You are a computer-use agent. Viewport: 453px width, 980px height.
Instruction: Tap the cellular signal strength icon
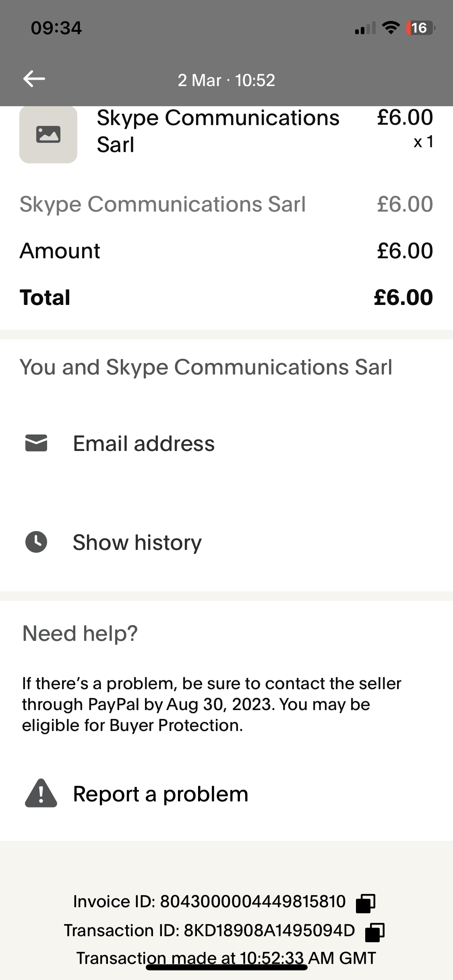click(365, 28)
